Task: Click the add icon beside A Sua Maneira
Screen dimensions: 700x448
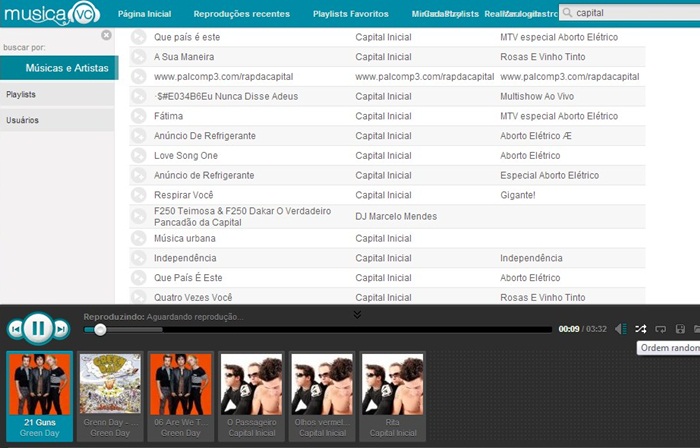Action: click(138, 57)
